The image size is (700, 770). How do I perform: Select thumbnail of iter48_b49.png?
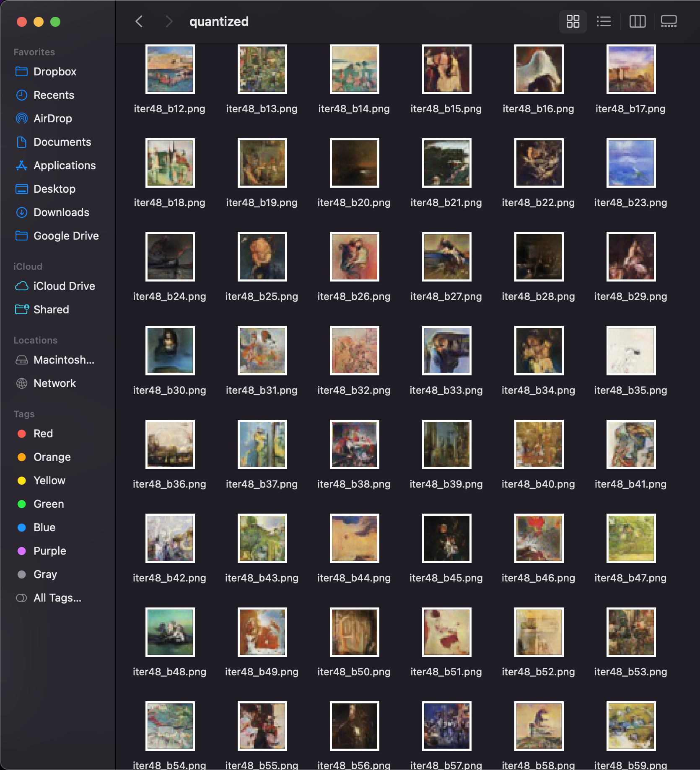pos(262,632)
